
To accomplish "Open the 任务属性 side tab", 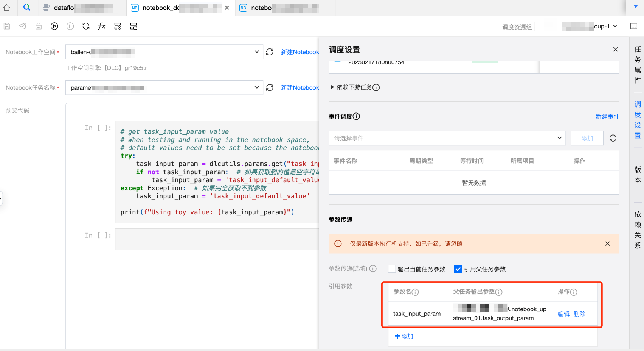I will 638,65.
